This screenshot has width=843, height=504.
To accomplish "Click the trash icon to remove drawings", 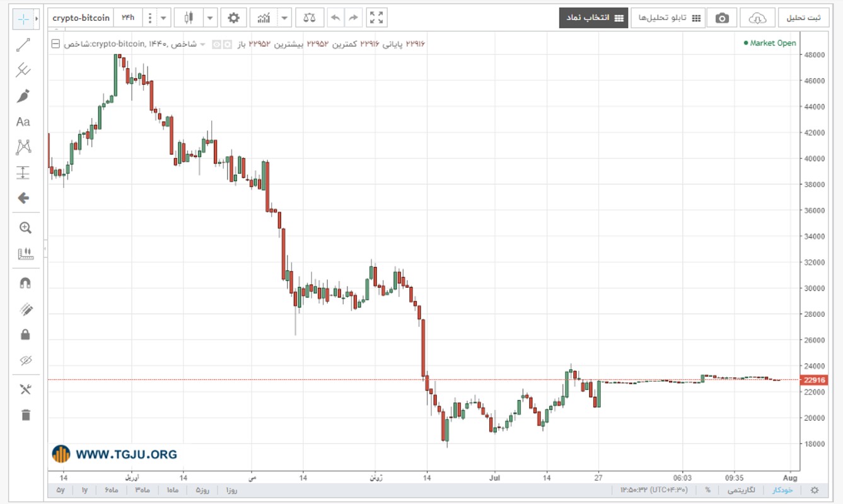I will coord(25,415).
